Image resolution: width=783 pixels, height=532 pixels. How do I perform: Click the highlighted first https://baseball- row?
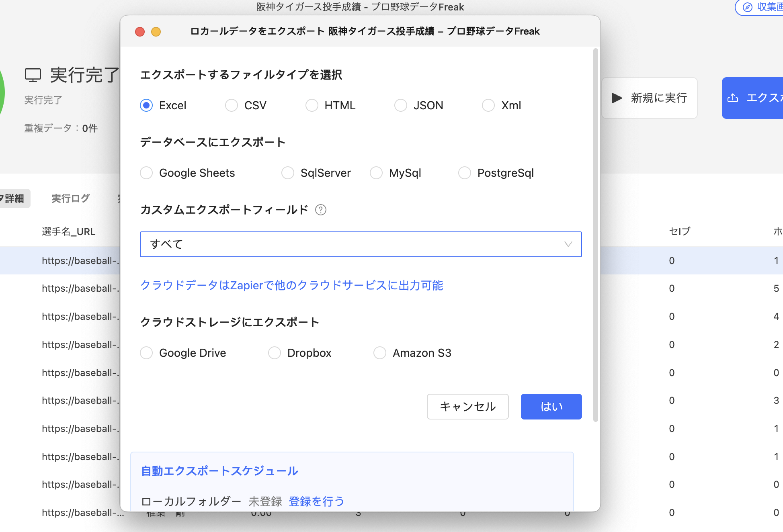80,260
